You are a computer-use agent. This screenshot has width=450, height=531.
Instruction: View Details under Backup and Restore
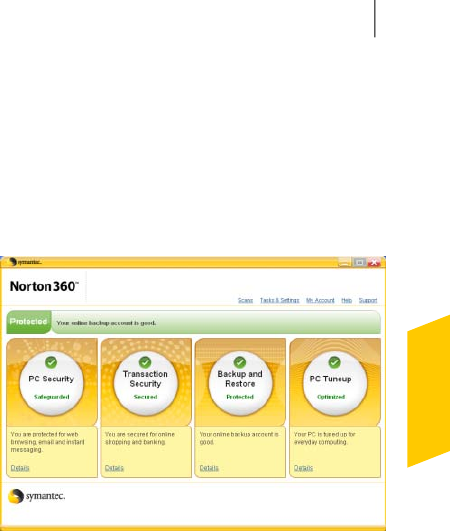click(x=209, y=468)
